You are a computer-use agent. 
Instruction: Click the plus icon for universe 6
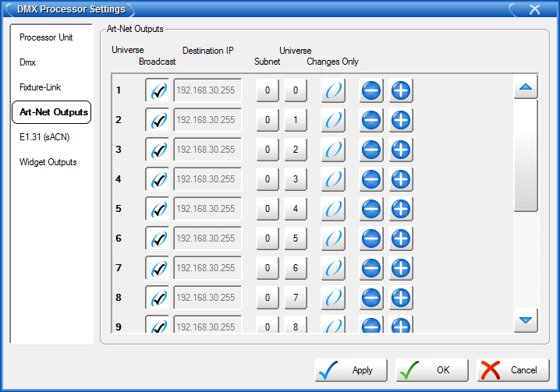click(x=401, y=238)
